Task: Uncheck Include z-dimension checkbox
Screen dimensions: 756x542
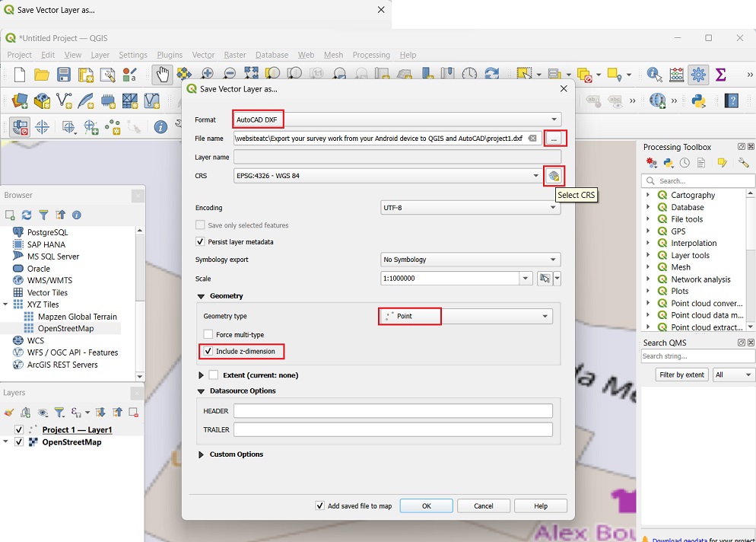Action: tap(208, 351)
